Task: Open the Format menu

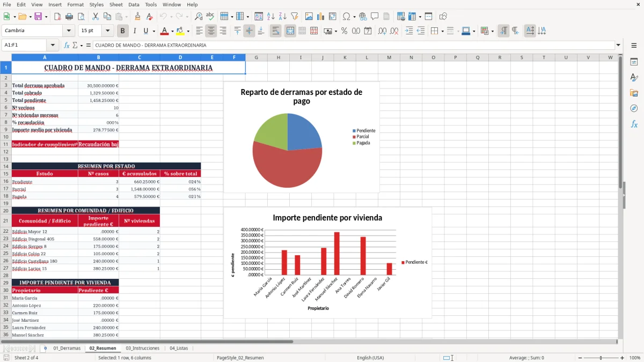Action: pos(75,4)
